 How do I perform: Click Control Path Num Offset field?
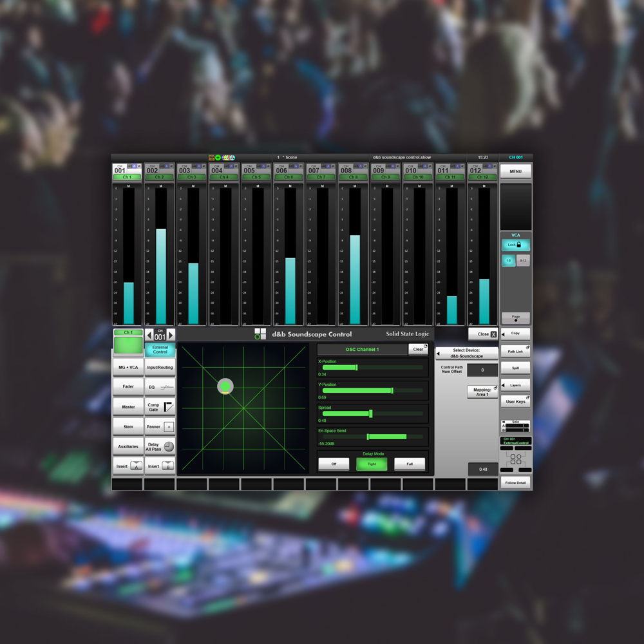point(482,370)
